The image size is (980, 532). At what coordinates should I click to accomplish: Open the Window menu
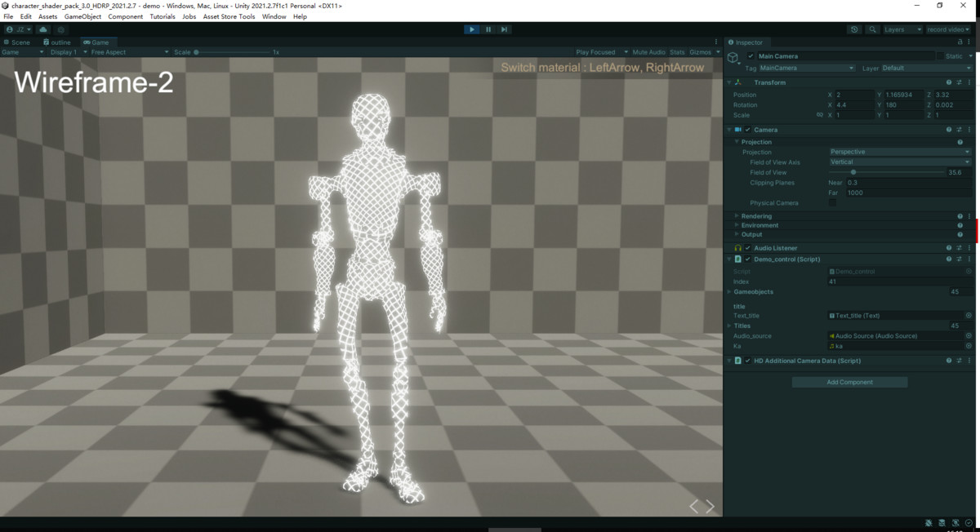274,16
